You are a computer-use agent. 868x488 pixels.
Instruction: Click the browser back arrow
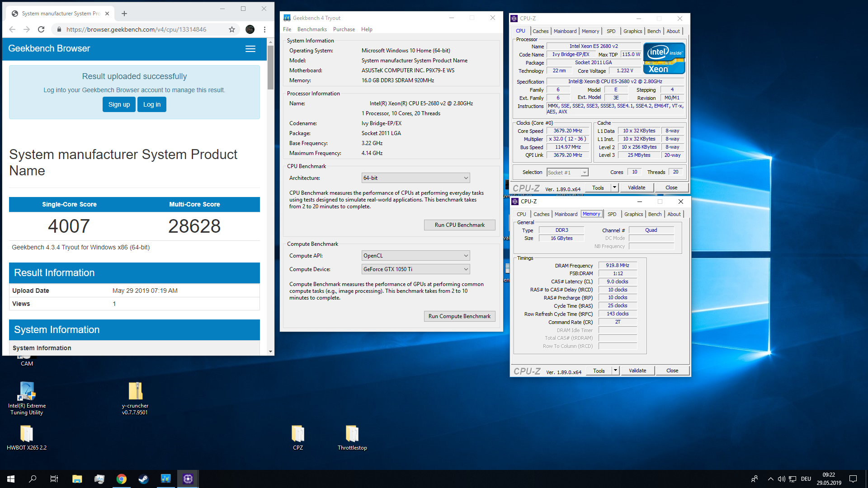pos(12,29)
